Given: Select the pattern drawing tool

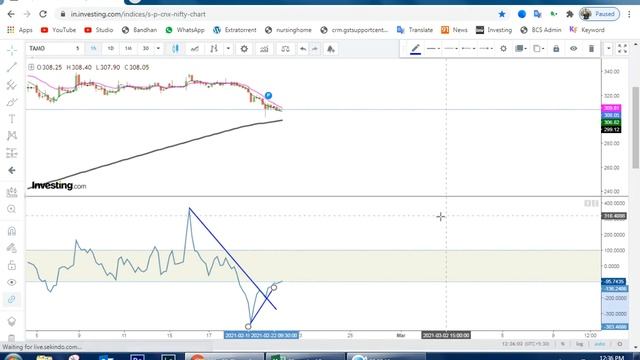Looking at the screenshot, I should (11, 136).
